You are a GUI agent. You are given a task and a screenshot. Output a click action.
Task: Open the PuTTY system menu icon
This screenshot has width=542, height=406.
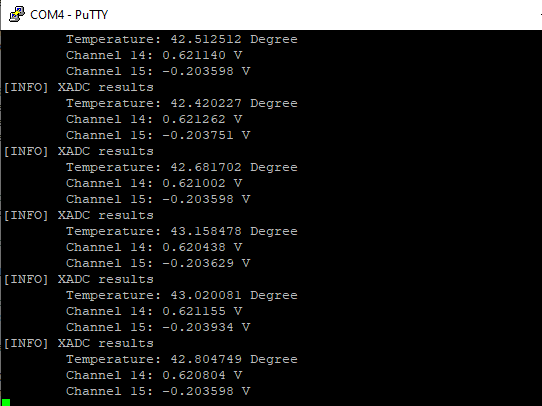(17, 15)
